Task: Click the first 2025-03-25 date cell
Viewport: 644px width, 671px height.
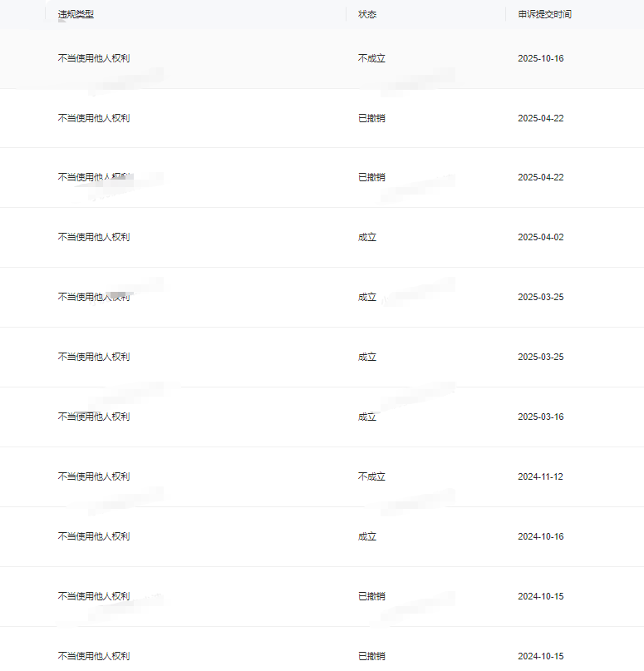Action: point(540,297)
